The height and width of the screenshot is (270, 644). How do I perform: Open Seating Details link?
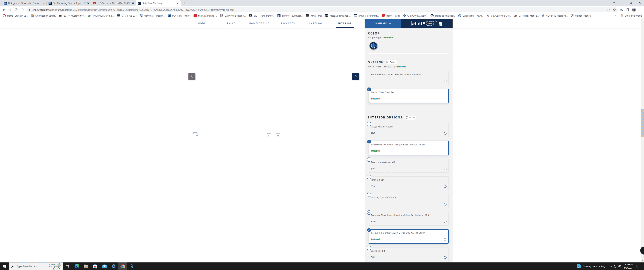392,62
